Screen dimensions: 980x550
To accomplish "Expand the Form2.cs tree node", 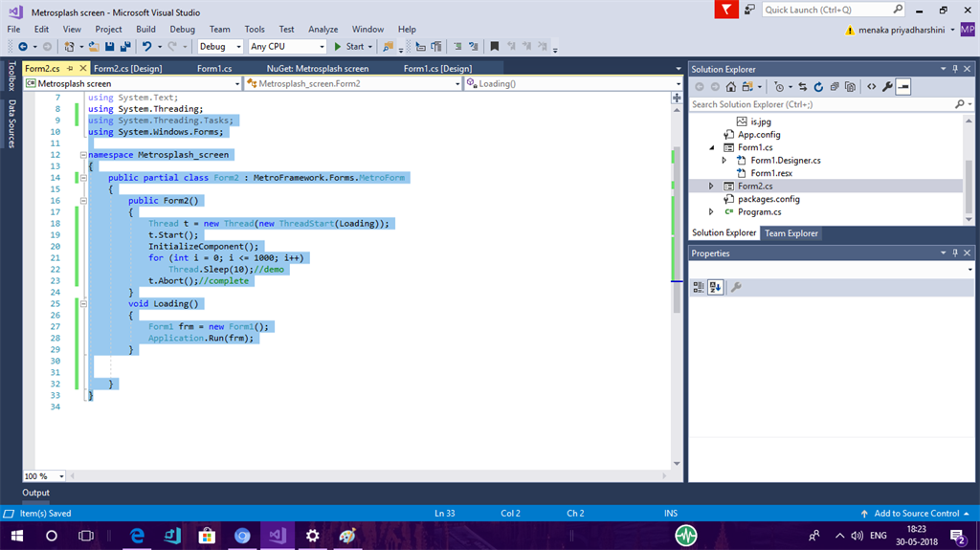I will coord(711,186).
